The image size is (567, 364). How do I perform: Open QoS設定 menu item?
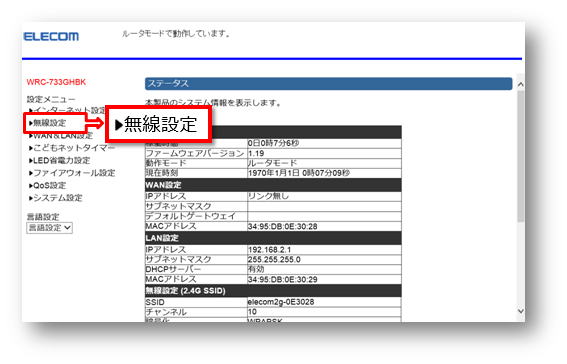click(x=47, y=185)
